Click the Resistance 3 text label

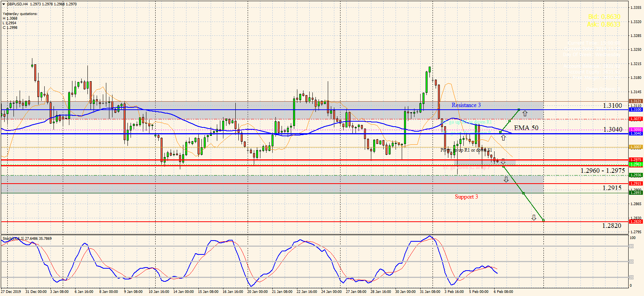[466, 105]
